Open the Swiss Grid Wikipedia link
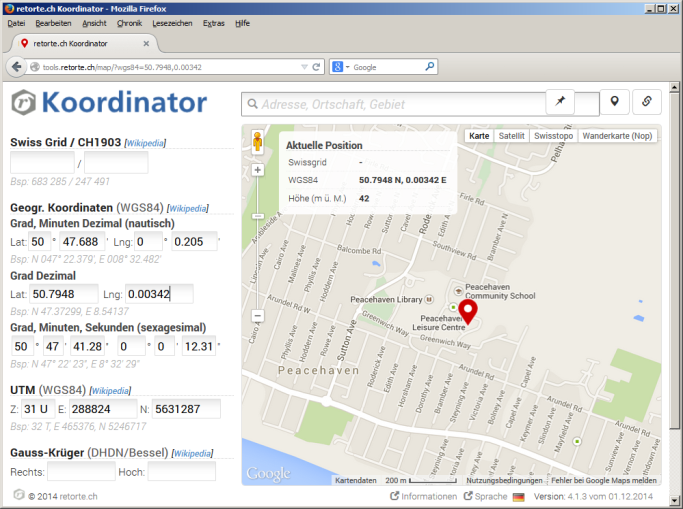The width and height of the screenshot is (683, 509). pyautogui.click(x=145, y=143)
